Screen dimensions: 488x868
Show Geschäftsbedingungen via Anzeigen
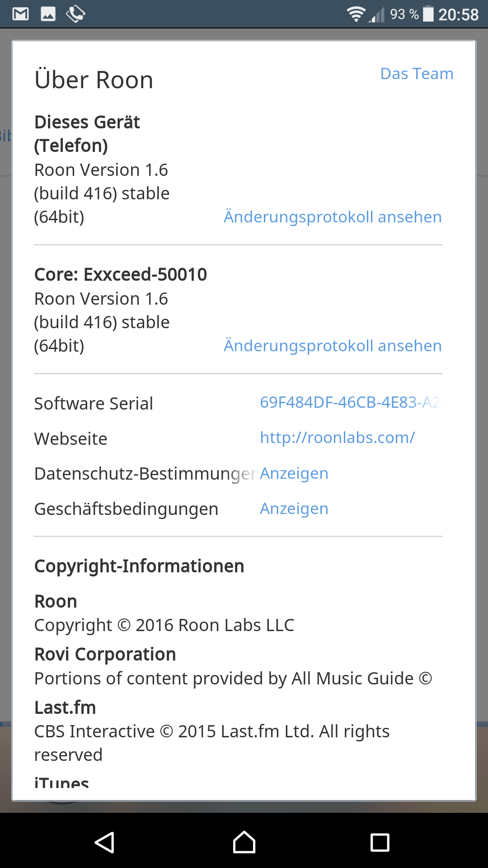[x=294, y=509]
